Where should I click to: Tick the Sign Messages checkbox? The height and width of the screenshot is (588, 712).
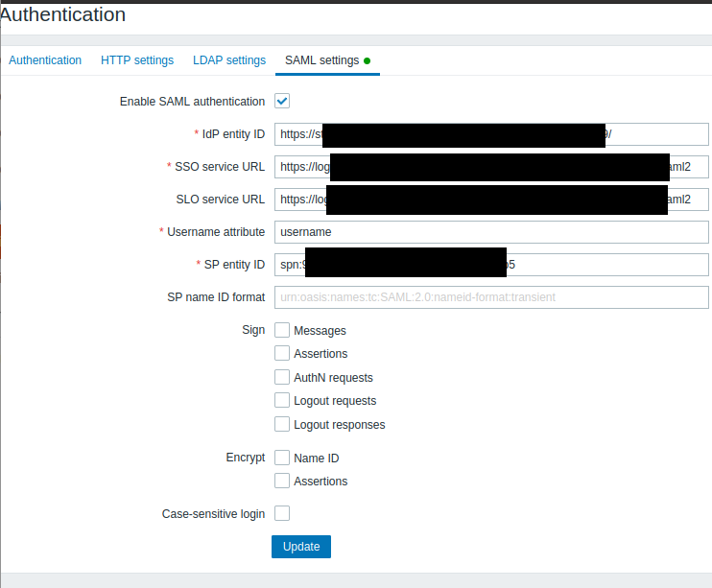coord(282,330)
